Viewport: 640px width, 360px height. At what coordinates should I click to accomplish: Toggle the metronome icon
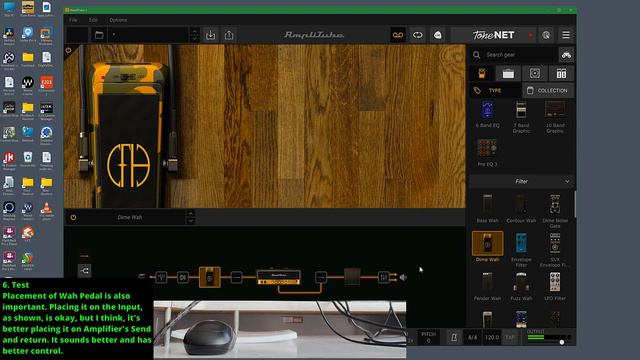coord(454,338)
